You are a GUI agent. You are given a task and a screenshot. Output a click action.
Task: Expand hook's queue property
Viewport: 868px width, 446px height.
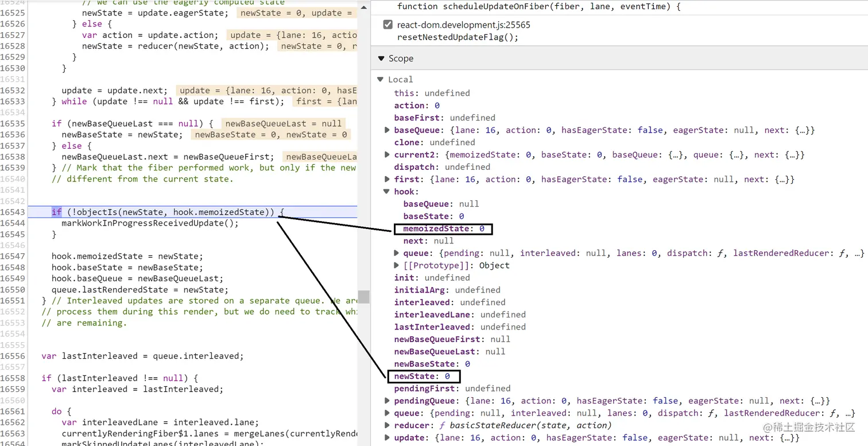pyautogui.click(x=396, y=253)
